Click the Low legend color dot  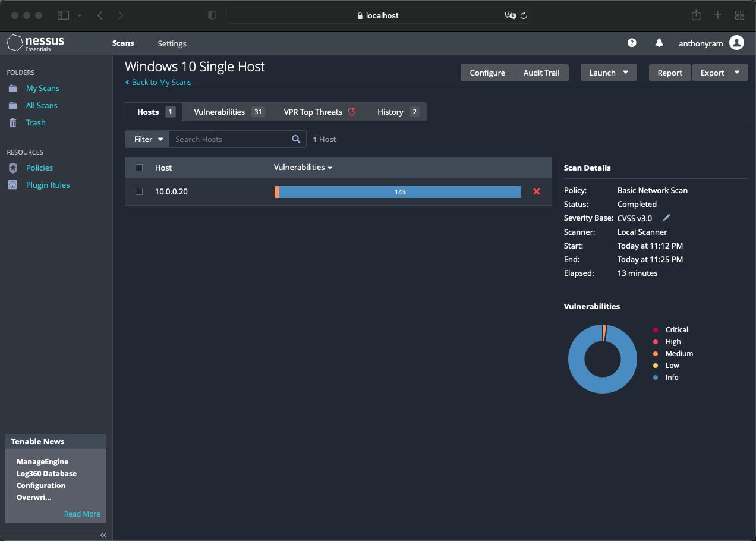coord(656,366)
